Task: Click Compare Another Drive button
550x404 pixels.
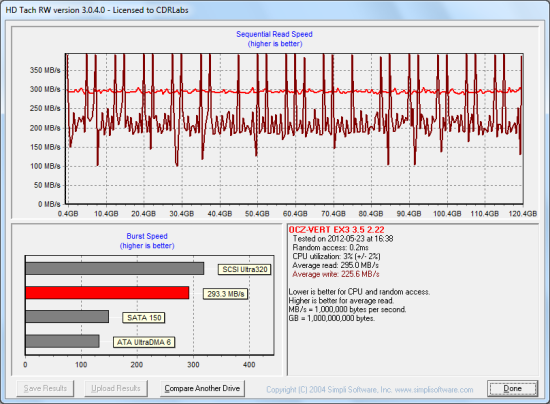Action: 202,389
